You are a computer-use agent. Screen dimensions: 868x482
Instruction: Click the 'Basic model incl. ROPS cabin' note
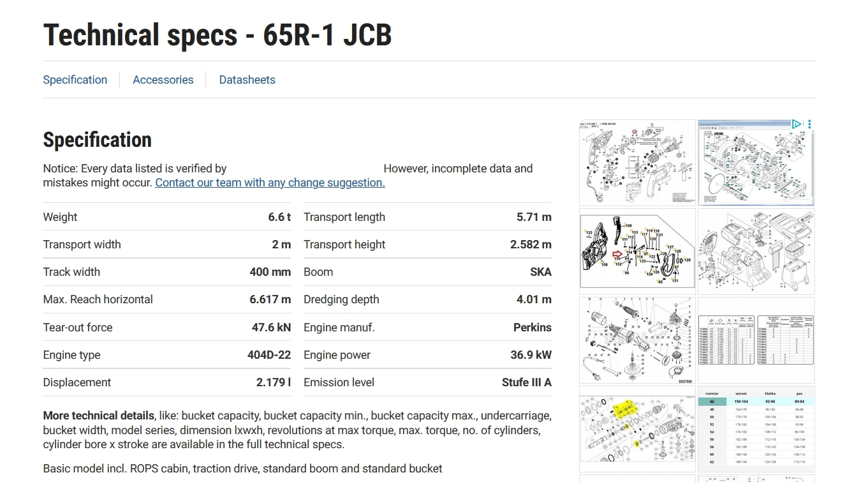242,469
